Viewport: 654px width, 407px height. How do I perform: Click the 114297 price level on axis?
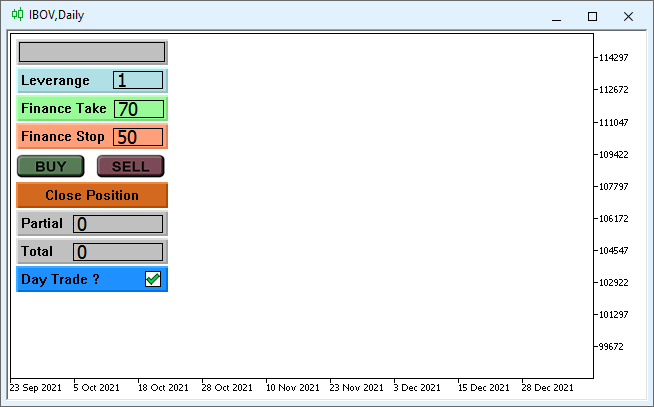click(613, 58)
